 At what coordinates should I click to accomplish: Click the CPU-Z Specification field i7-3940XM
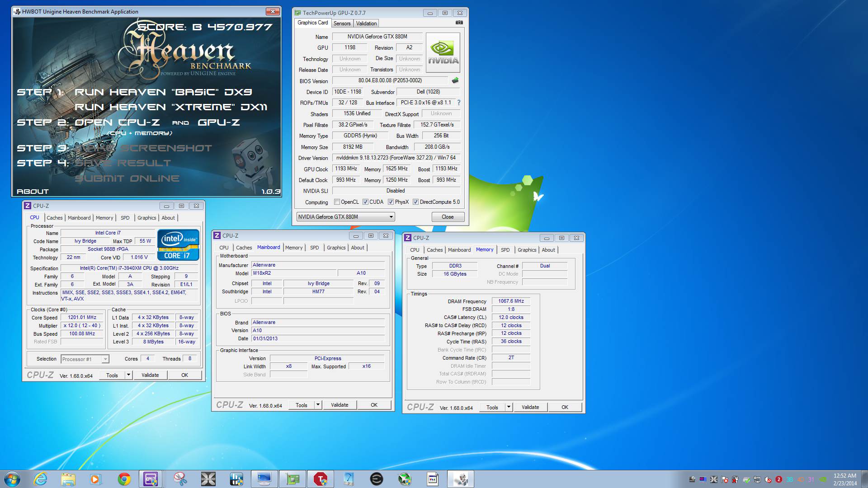129,268
